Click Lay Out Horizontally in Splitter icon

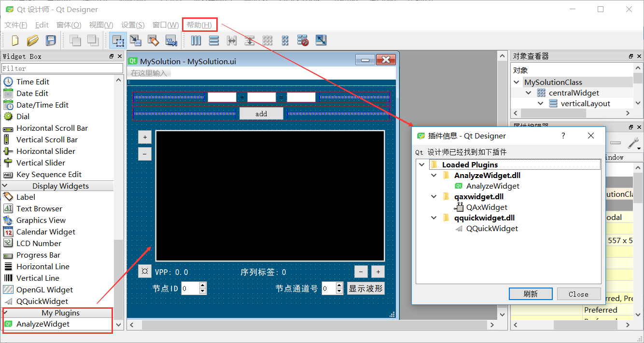[x=232, y=41]
